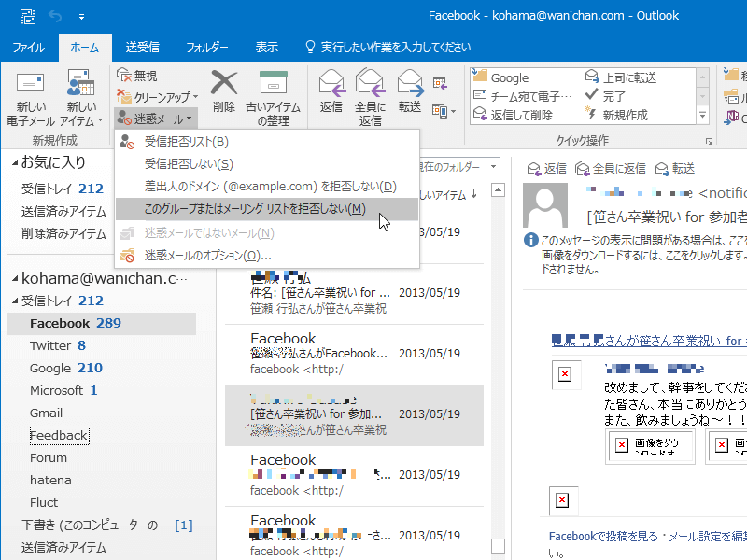Click the Reply icon in ribbon
The image size is (747, 560).
pyautogui.click(x=331, y=83)
